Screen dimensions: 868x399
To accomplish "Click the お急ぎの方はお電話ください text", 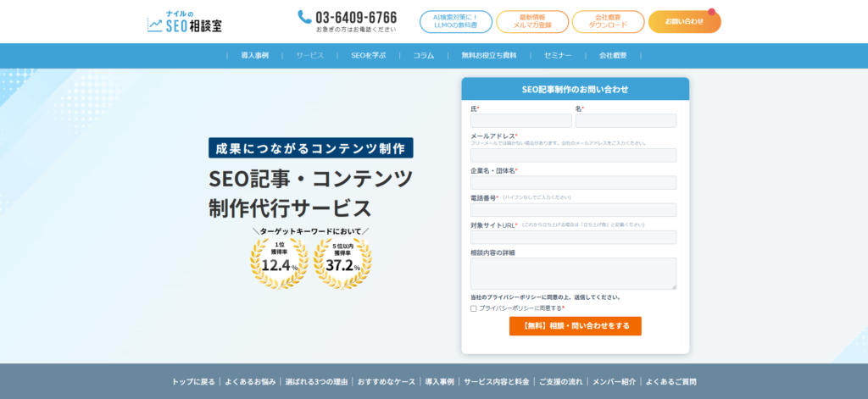I will (356, 30).
